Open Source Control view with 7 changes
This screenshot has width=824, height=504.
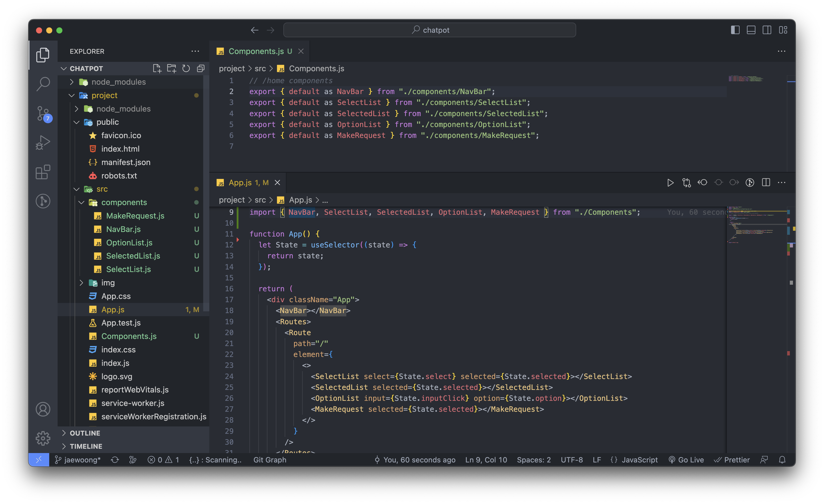click(x=43, y=114)
